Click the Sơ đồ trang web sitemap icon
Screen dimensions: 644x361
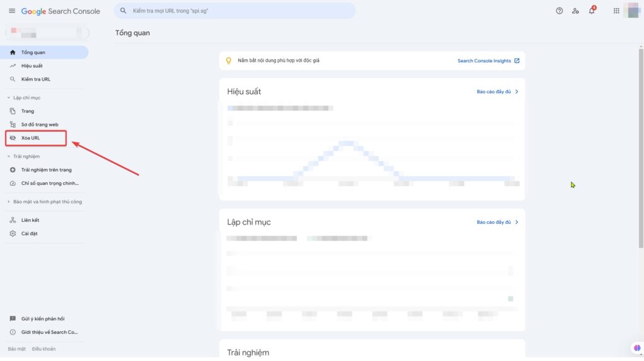[13, 125]
